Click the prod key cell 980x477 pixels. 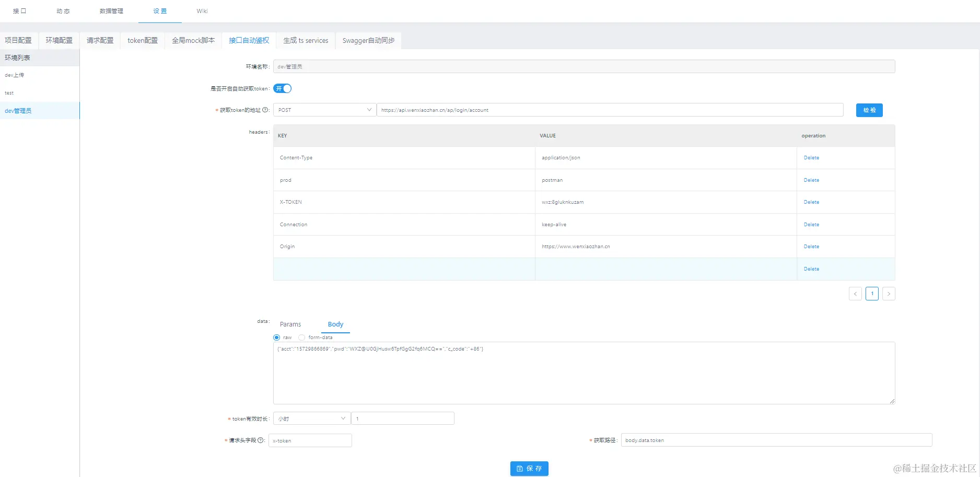[x=404, y=180]
